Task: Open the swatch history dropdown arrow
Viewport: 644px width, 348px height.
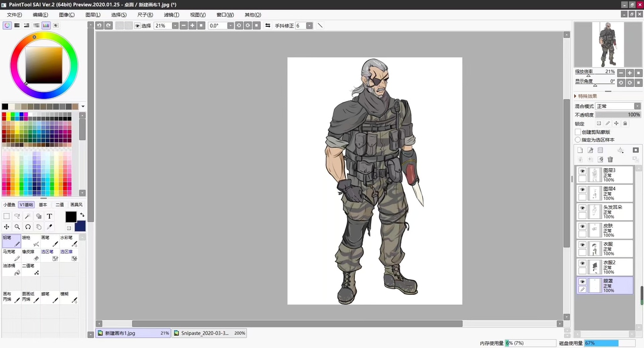Action: [83, 107]
